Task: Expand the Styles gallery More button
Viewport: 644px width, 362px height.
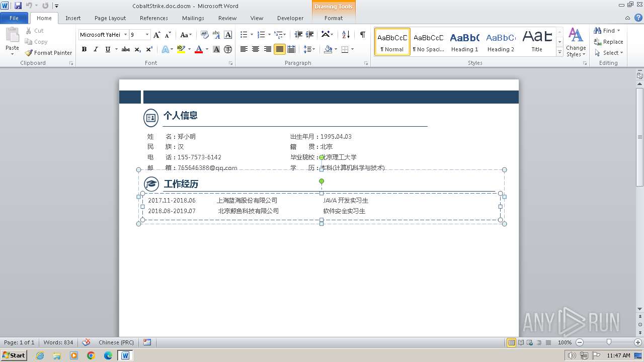Action: point(559,52)
